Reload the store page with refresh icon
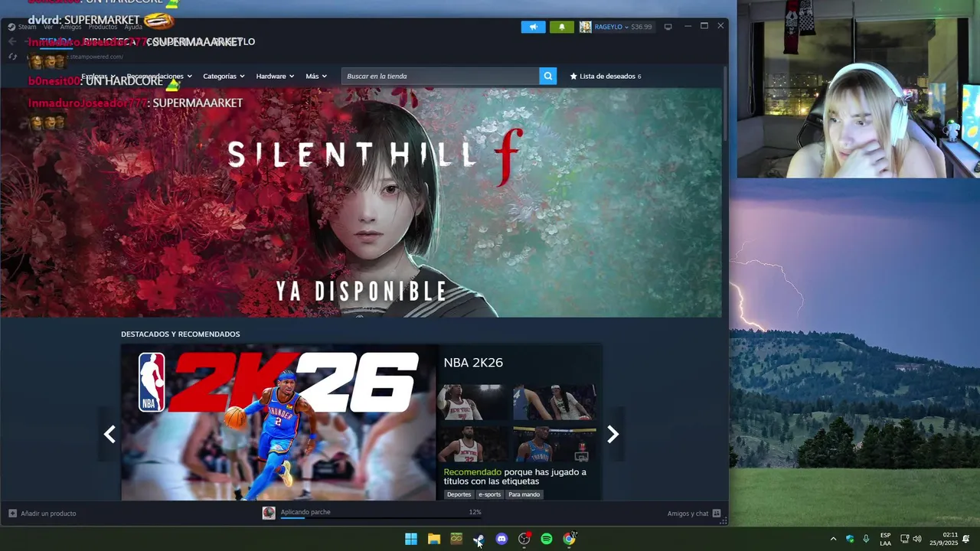The height and width of the screenshot is (551, 980). point(12,57)
